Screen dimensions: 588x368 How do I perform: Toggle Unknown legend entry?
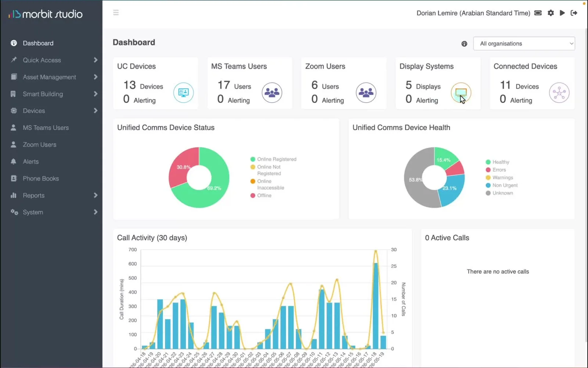click(x=499, y=193)
